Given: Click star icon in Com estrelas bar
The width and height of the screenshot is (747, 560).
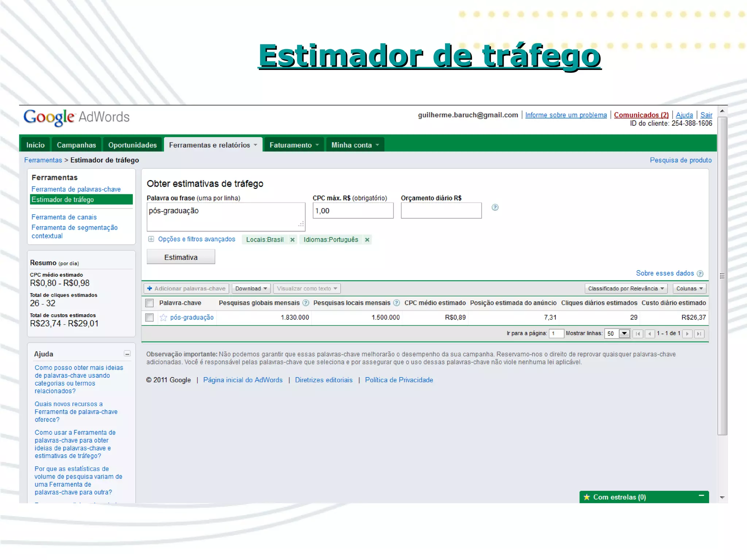Looking at the screenshot, I should [587, 497].
